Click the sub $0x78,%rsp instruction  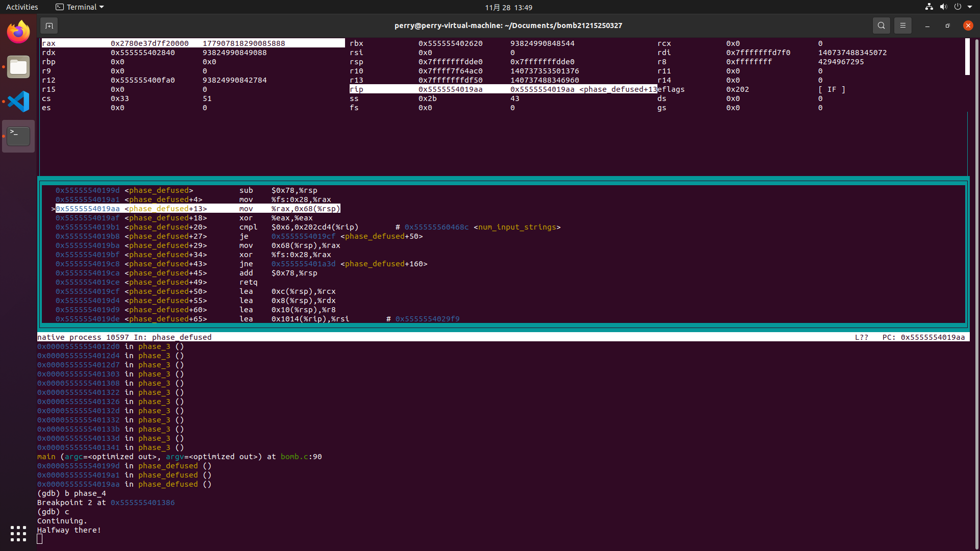[278, 190]
